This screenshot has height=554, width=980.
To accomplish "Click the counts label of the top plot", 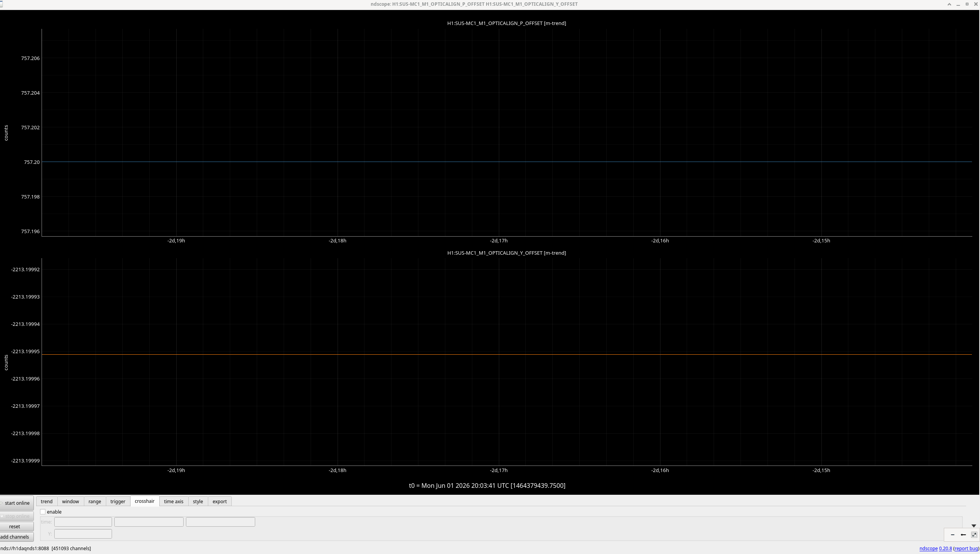I will (x=6, y=133).
